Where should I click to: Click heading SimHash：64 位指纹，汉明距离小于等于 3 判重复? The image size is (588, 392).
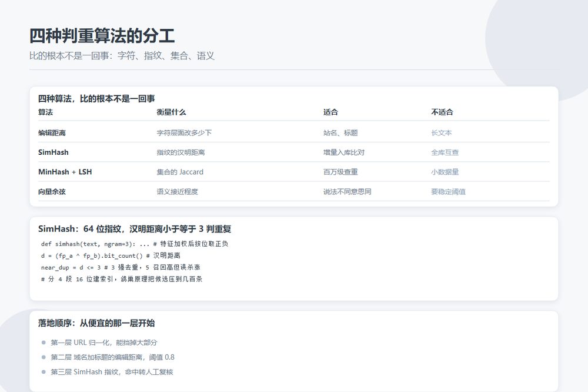click(x=135, y=229)
